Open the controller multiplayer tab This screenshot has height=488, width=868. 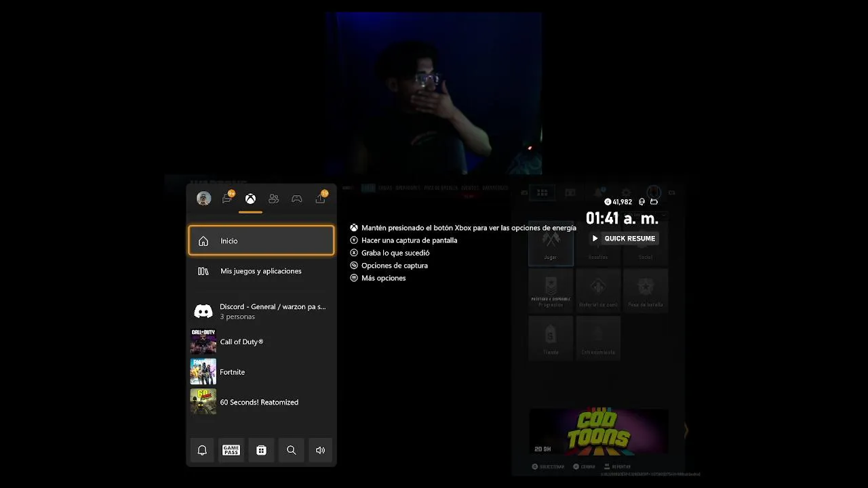pyautogui.click(x=297, y=199)
